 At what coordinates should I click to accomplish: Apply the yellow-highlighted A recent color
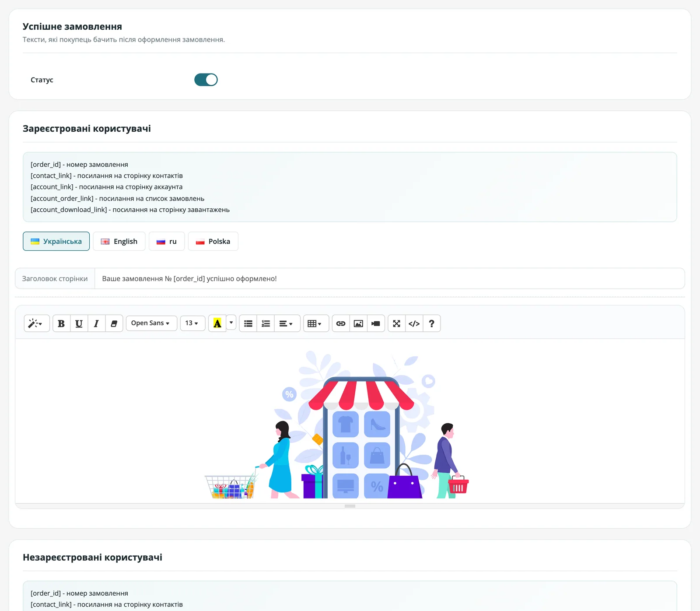(217, 323)
